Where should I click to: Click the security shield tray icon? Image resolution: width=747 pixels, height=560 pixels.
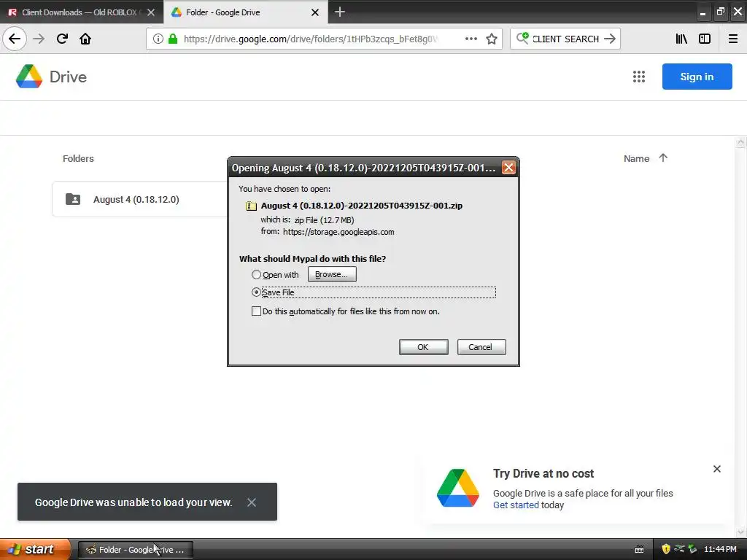(666, 549)
